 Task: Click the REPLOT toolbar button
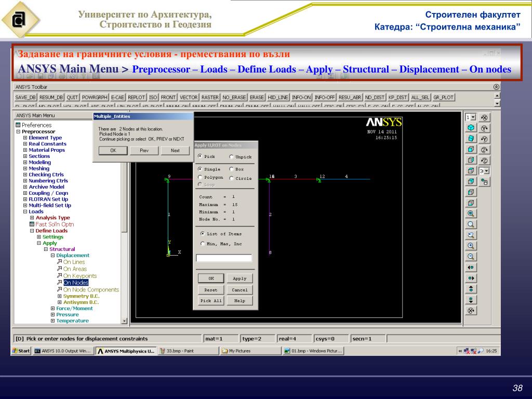pos(137,97)
